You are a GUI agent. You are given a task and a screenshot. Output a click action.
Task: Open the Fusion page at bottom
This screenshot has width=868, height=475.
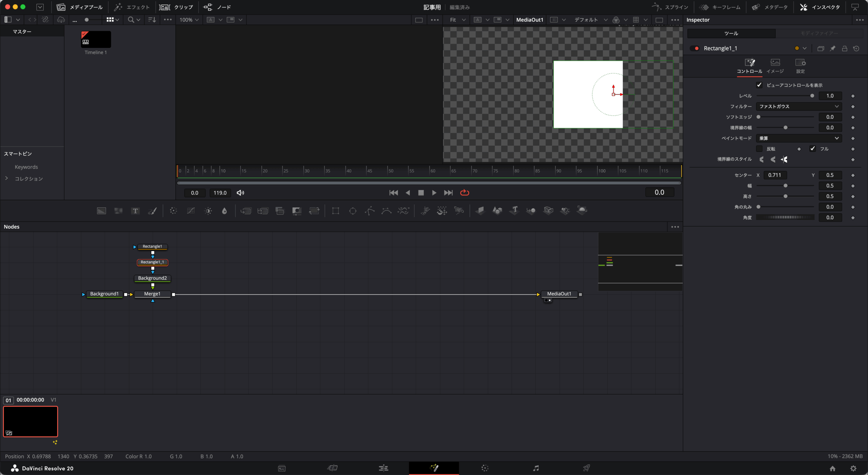coord(434,468)
